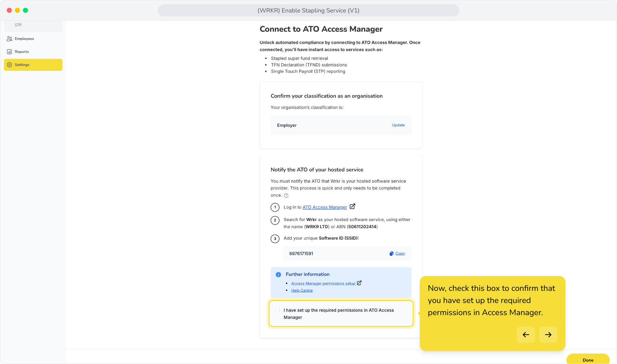Check the required permissions confirmation checkbox
The width and height of the screenshot is (617, 364).
pos(277,310)
